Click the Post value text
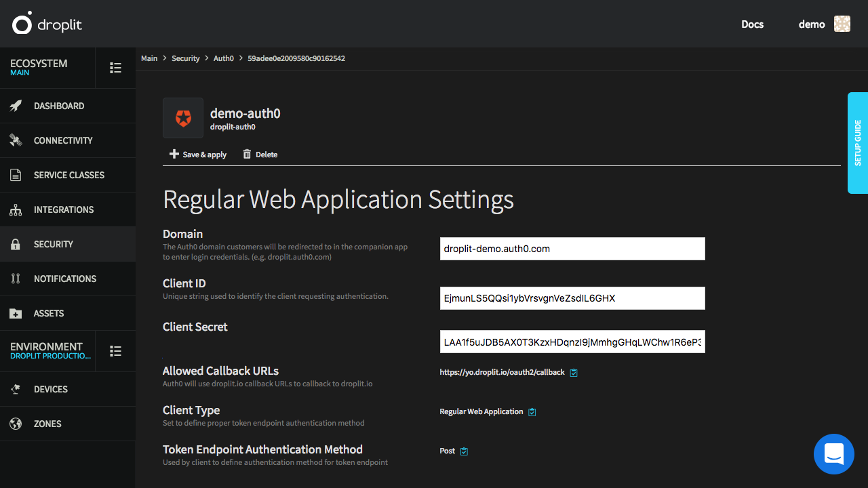 coord(448,451)
